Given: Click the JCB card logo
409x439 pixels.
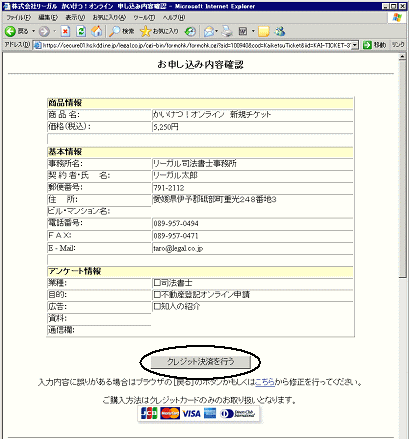Looking at the screenshot, I should (x=149, y=414).
